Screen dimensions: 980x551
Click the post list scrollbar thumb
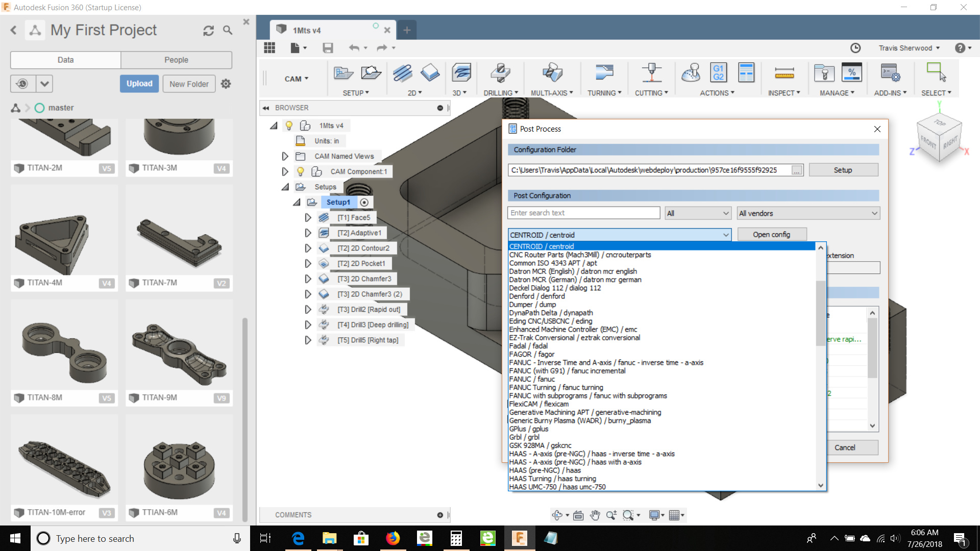[x=821, y=313]
